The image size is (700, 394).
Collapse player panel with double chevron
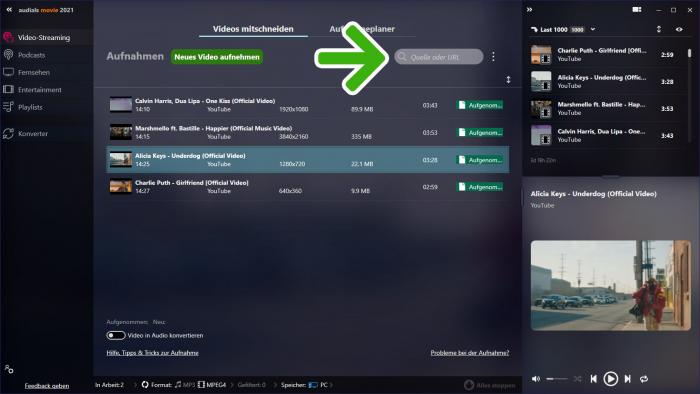pos(529,9)
